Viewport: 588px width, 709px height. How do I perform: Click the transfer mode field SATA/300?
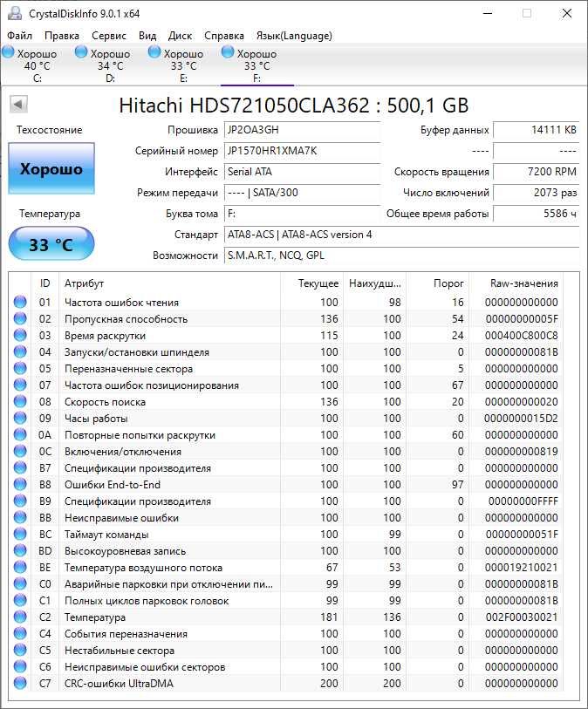(302, 193)
